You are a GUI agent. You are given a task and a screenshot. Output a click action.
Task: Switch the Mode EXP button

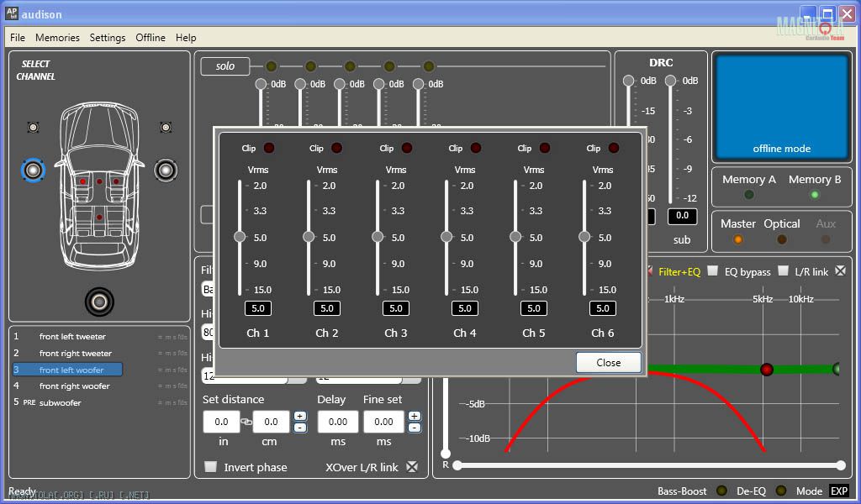(839, 491)
